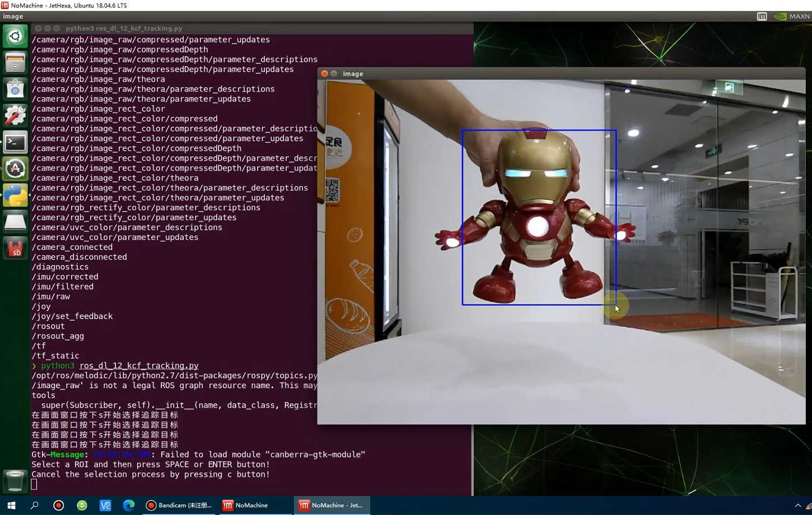
Task: Select the /imu/filtered topic line
Action: click(x=62, y=287)
